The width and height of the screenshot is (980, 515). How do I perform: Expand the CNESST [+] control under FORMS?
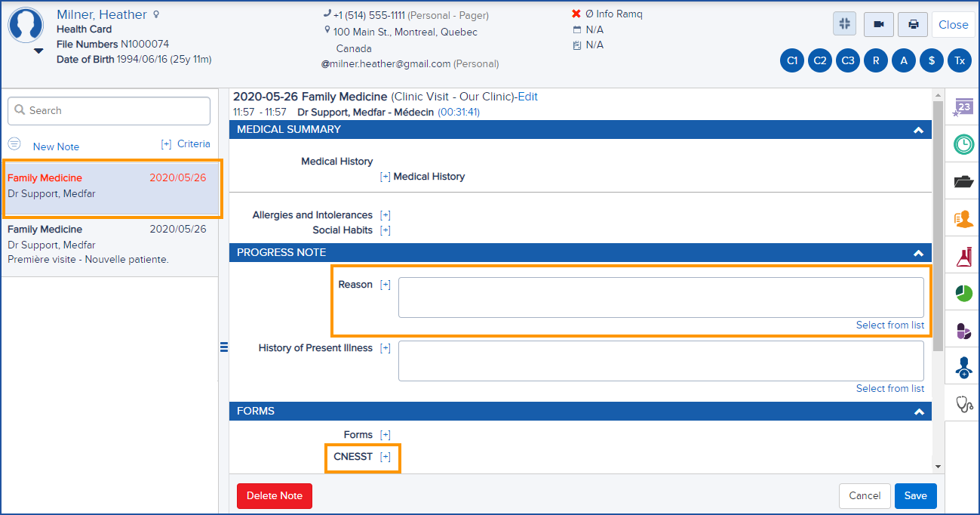pos(386,456)
